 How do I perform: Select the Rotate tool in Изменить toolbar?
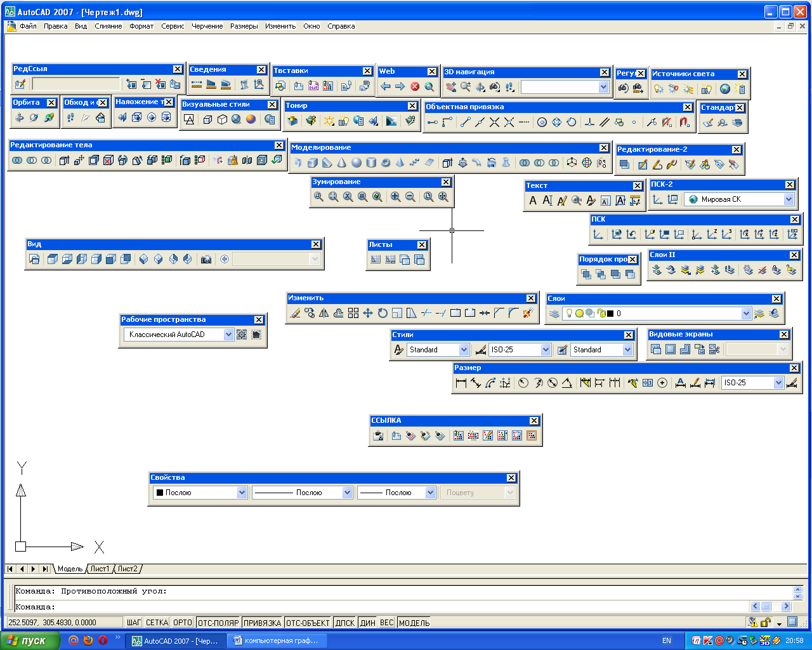click(x=383, y=313)
